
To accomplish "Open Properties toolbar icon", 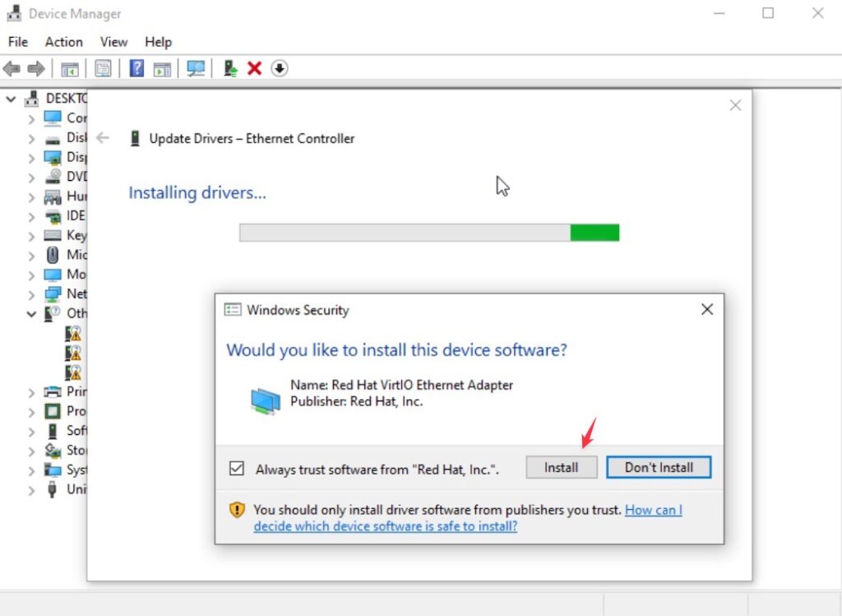I will click(103, 68).
